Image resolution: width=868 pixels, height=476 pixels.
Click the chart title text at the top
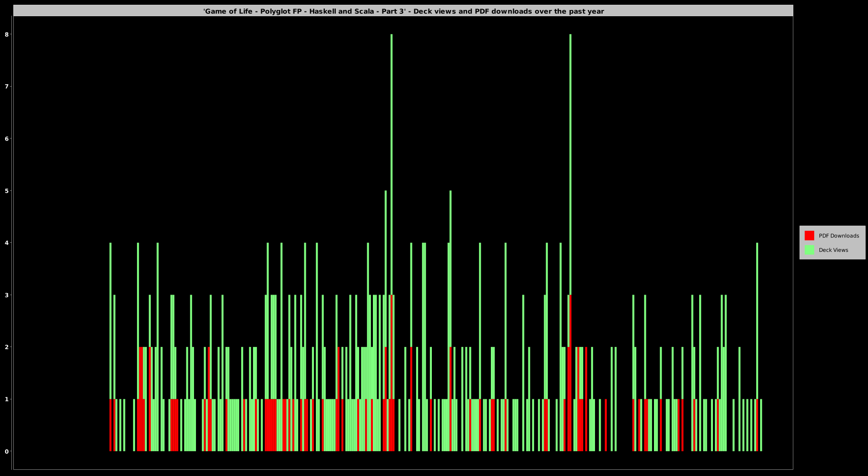tap(403, 11)
